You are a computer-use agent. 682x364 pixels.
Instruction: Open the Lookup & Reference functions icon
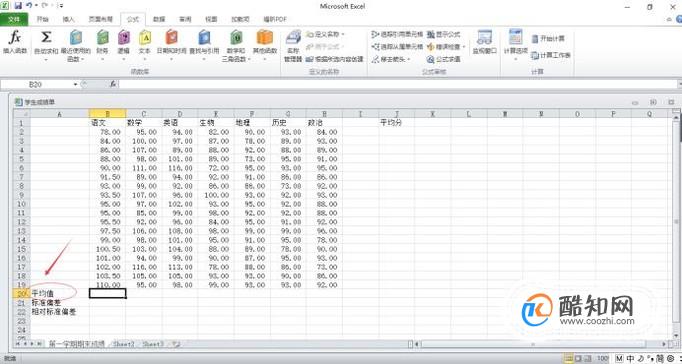(204, 43)
